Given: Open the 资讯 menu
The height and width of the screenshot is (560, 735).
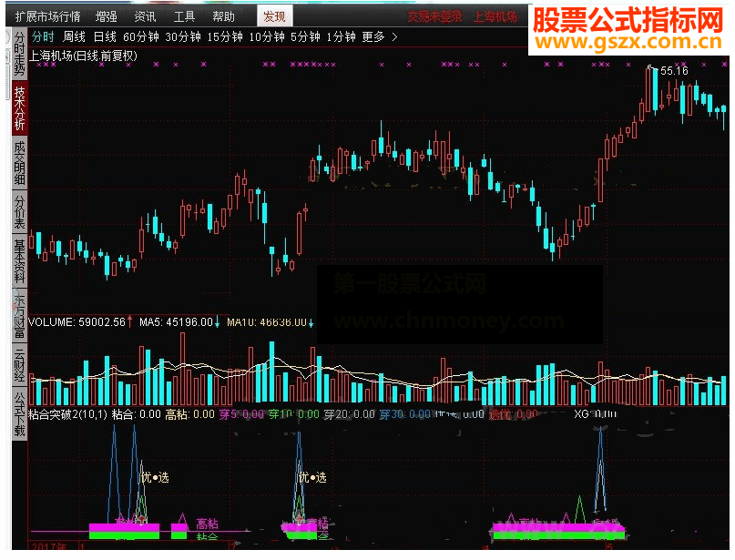Looking at the screenshot, I should point(146,17).
